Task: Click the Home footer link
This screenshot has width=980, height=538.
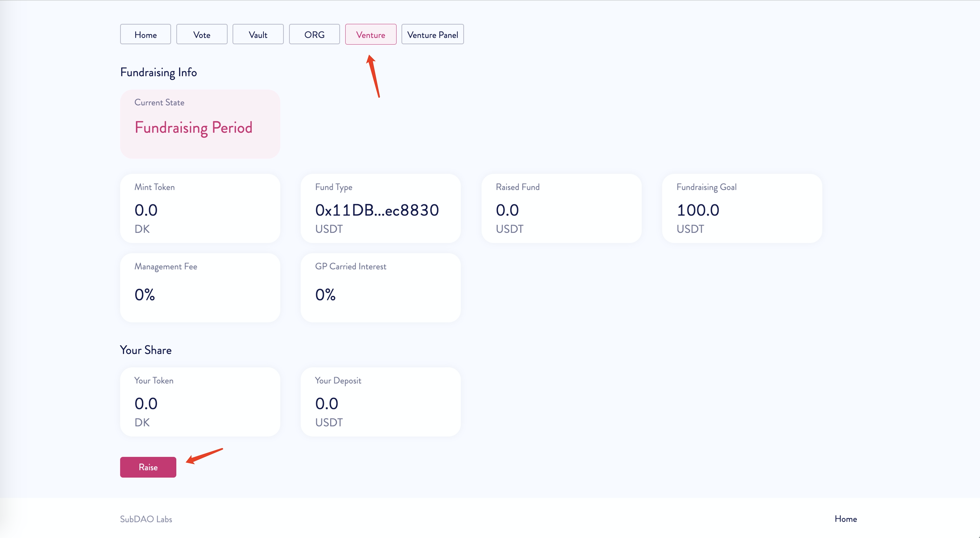Action: pyautogui.click(x=845, y=519)
